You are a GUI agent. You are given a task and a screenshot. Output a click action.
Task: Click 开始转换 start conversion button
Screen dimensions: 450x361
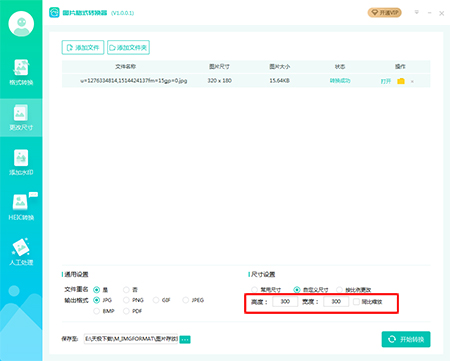pyautogui.click(x=406, y=339)
